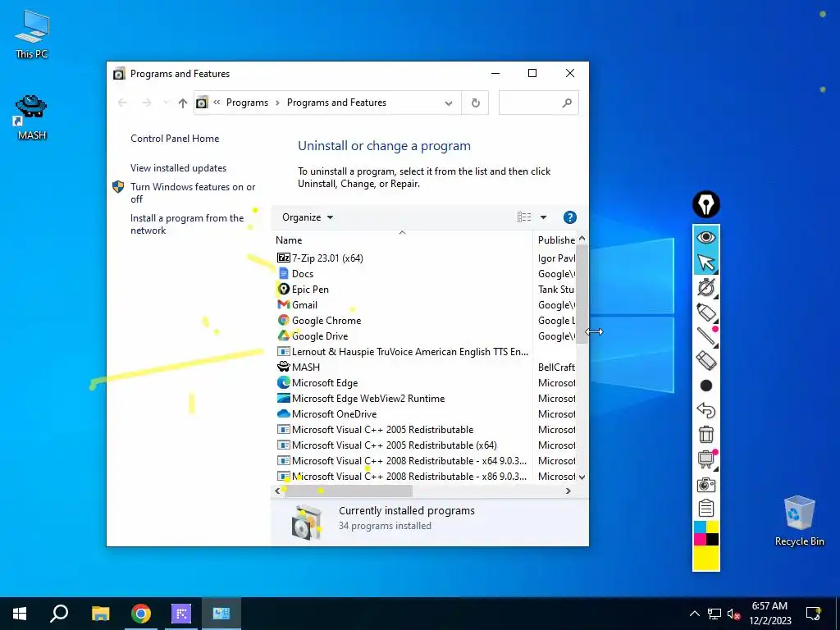The width and height of the screenshot is (840, 630).
Task: Click the undo arrow in Epic Pen
Action: (706, 410)
